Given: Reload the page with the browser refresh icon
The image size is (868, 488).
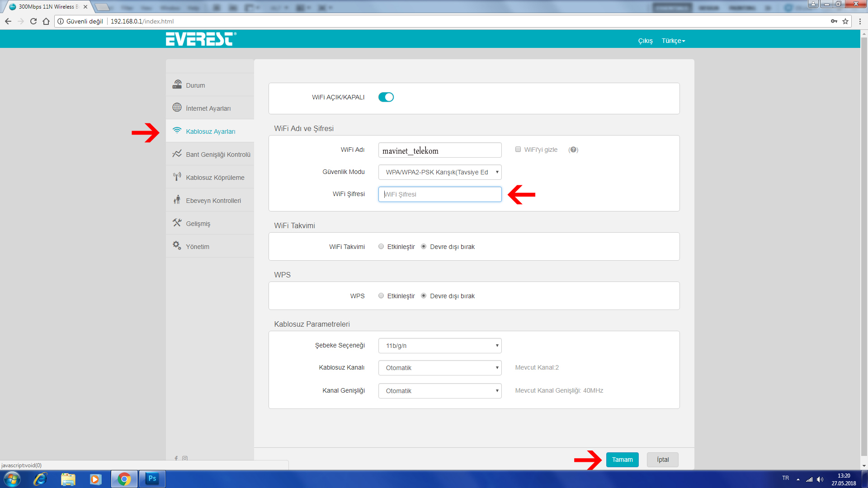Looking at the screenshot, I should tap(33, 21).
